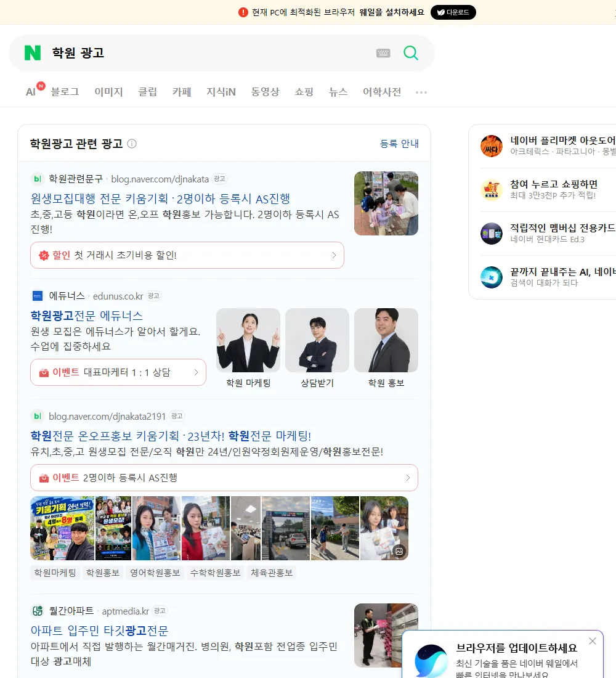
Task: Open the info icon next to 학원광고 관련 광고
Action: tap(132, 144)
